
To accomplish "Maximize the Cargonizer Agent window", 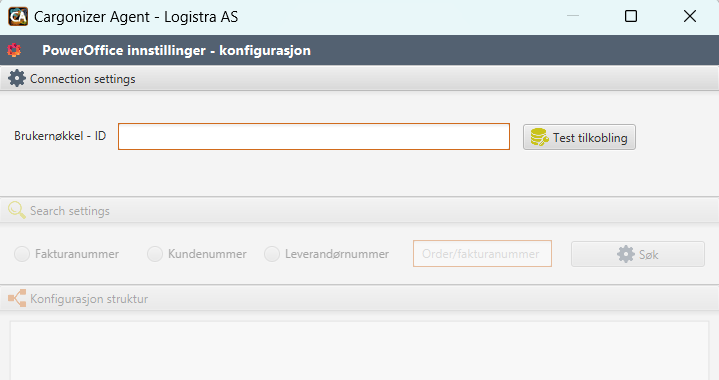I will pyautogui.click(x=631, y=17).
